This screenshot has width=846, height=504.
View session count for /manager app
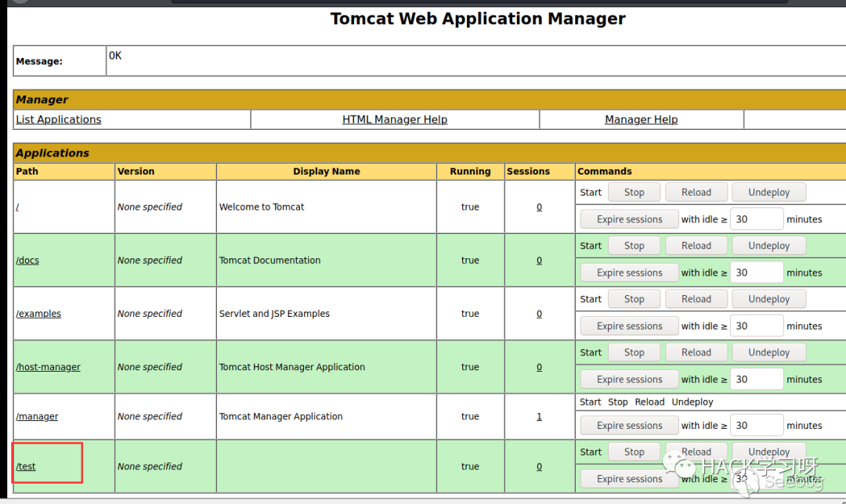[x=539, y=416]
